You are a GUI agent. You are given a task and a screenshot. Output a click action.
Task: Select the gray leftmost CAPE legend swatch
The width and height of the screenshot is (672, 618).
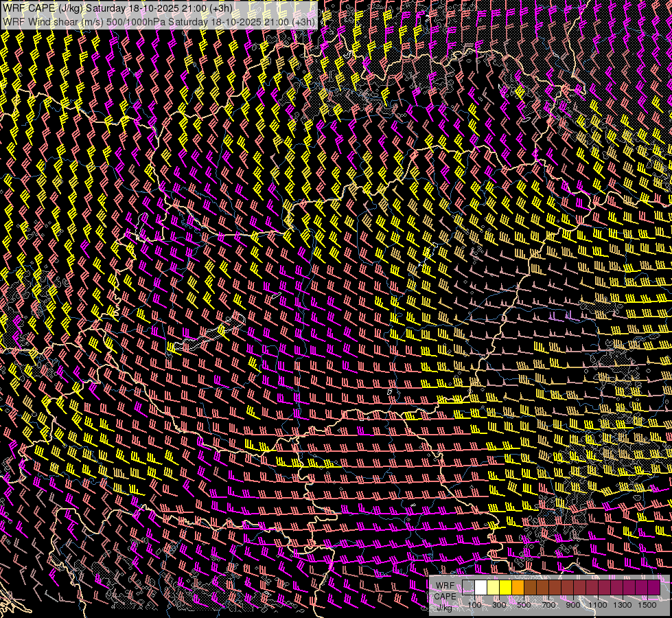click(x=469, y=588)
